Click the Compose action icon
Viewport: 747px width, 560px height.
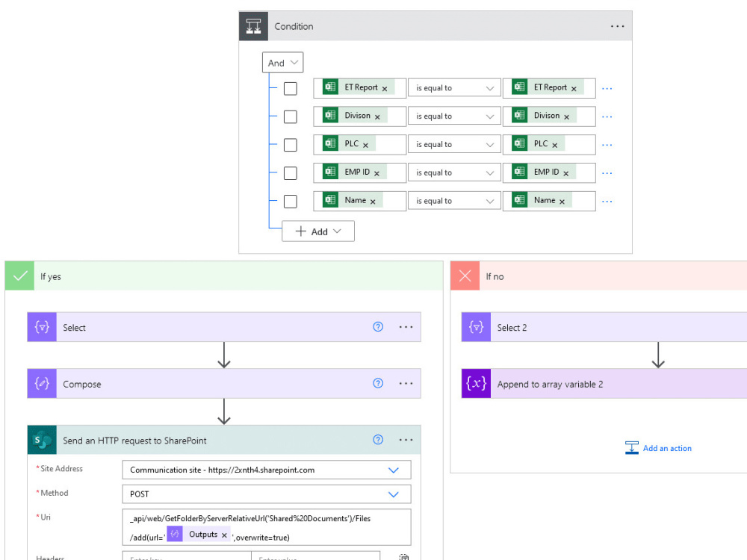(42, 383)
